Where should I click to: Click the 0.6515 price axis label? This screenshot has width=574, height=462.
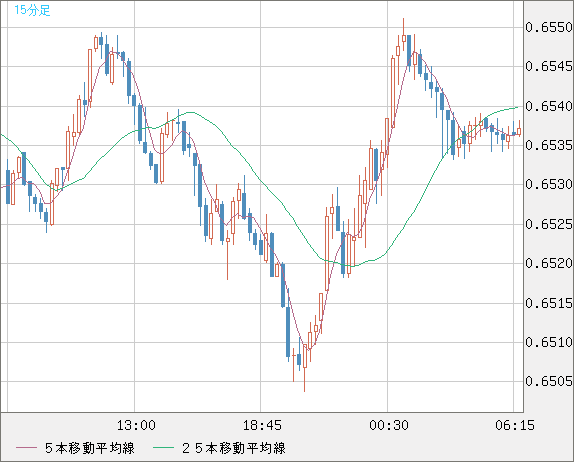coord(549,303)
